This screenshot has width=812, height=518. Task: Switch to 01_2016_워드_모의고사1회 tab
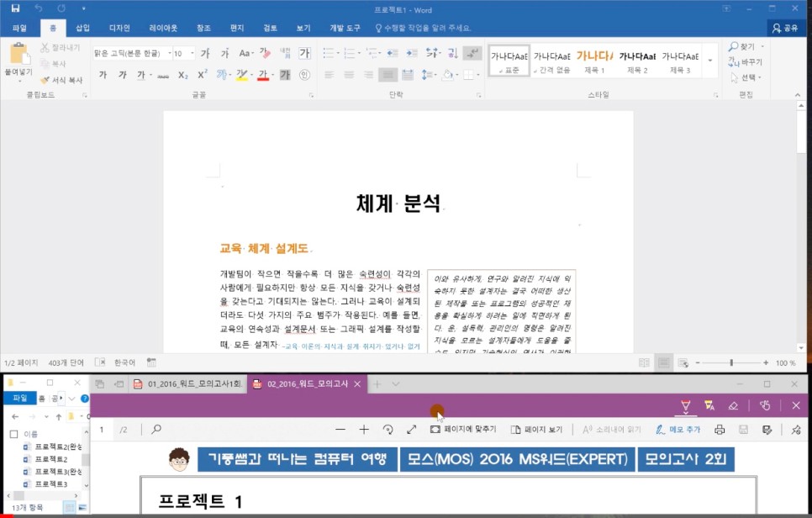point(188,383)
